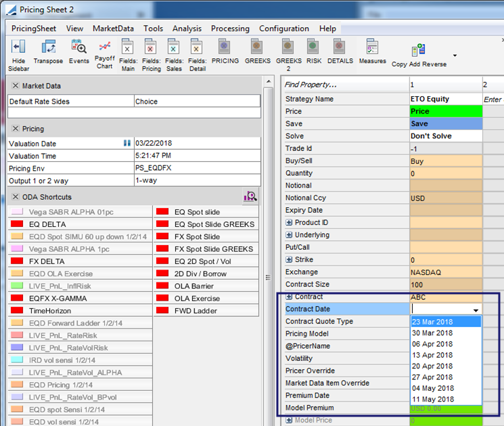Open the Measures toolbar icon
Image resolution: width=504 pixels, height=426 pixels.
tap(373, 47)
